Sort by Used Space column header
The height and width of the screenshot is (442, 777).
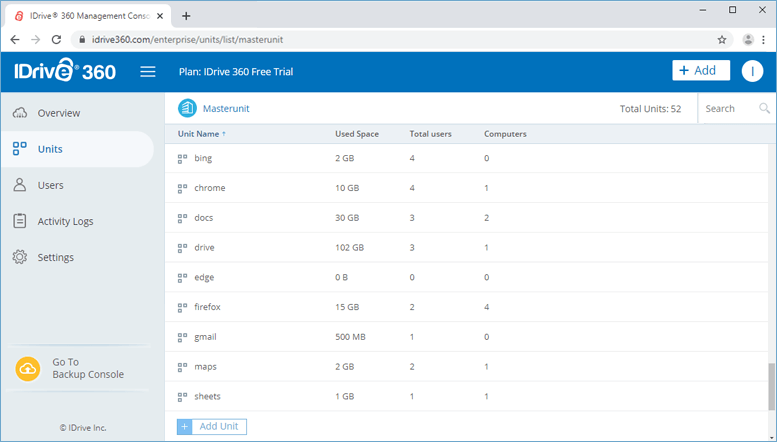357,134
